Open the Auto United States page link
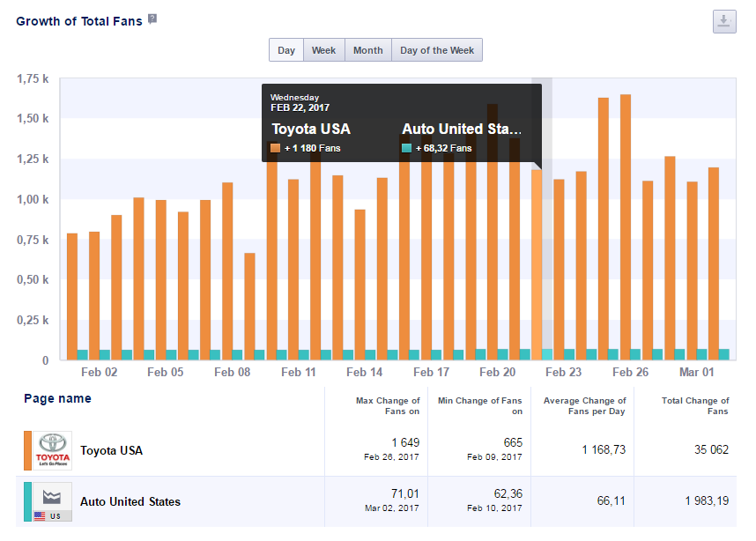The height and width of the screenshot is (541, 756). tap(130, 501)
